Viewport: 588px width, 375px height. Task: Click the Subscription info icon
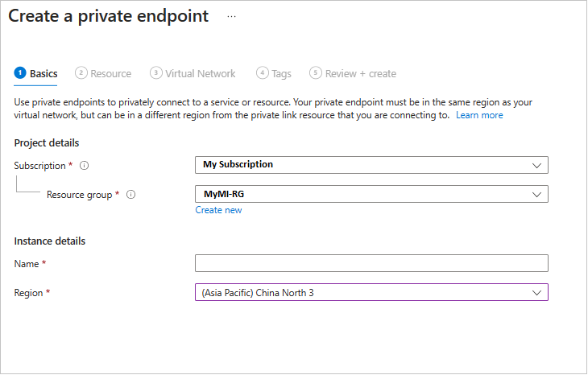(x=84, y=166)
